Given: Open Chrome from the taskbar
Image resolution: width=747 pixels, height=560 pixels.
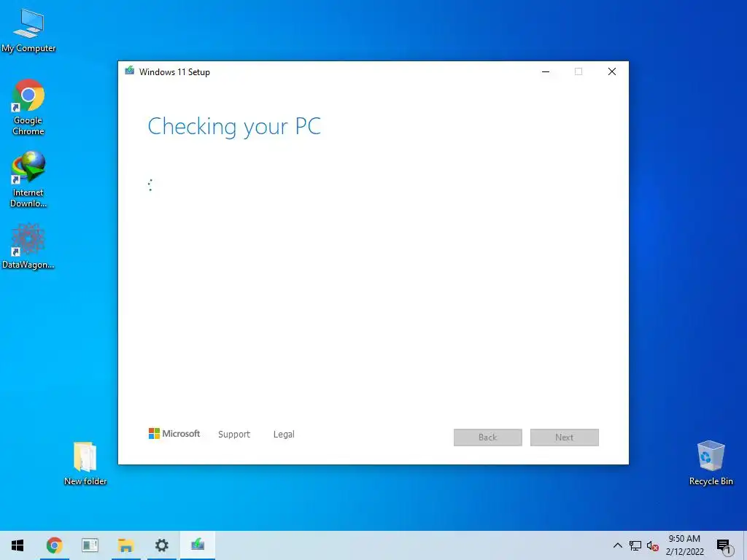Looking at the screenshot, I should (x=54, y=545).
